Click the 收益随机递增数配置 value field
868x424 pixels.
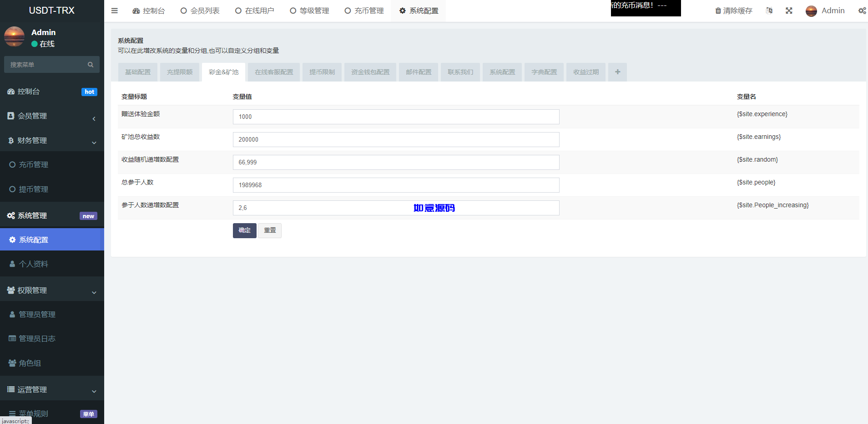click(396, 162)
